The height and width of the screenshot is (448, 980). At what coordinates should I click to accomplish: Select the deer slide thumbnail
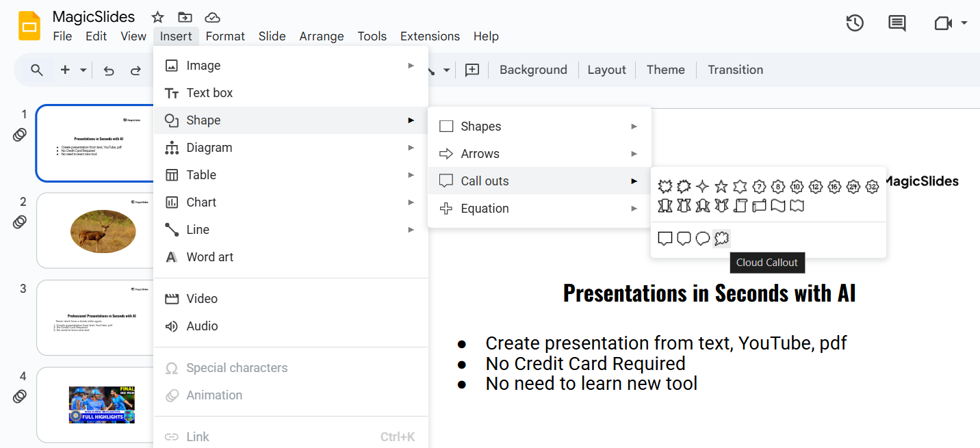(103, 230)
